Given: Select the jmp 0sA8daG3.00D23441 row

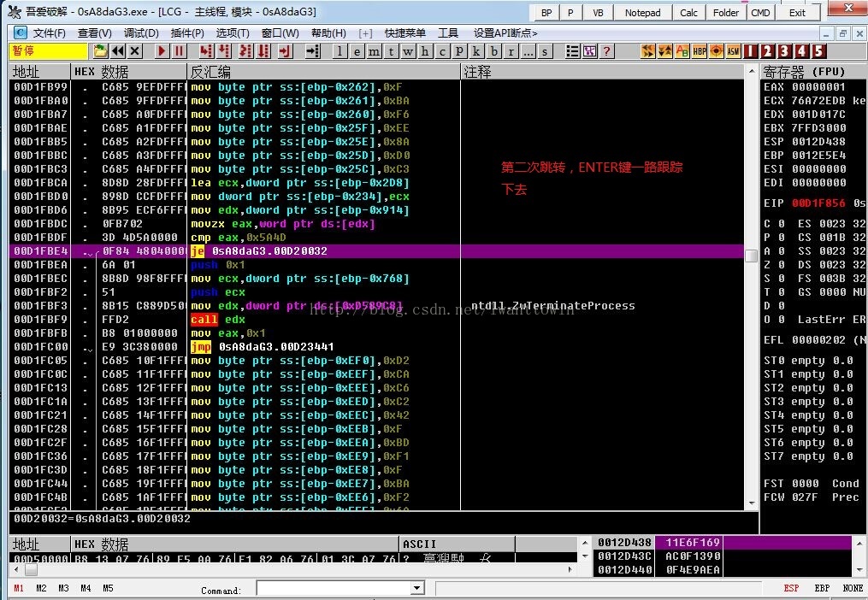Looking at the screenshot, I should tap(376, 347).
